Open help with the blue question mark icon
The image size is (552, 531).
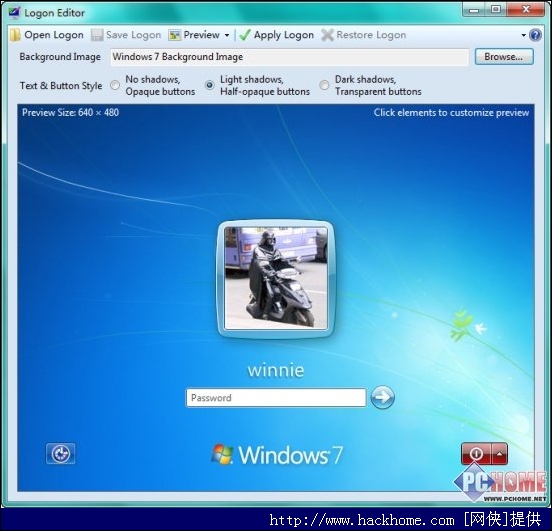535,35
